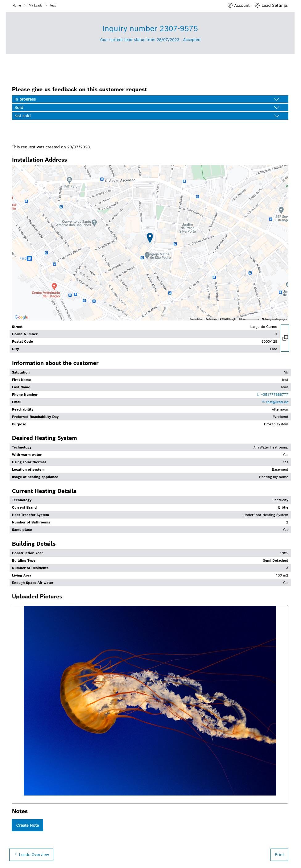
Task: Expand the In progress feedback section
Action: [x=150, y=99]
